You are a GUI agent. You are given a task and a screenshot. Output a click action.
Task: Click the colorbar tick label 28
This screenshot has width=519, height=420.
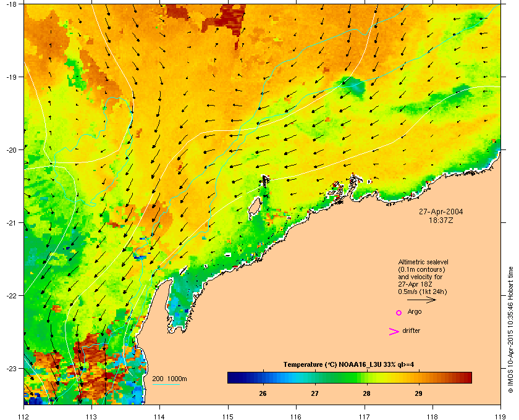tap(366, 393)
